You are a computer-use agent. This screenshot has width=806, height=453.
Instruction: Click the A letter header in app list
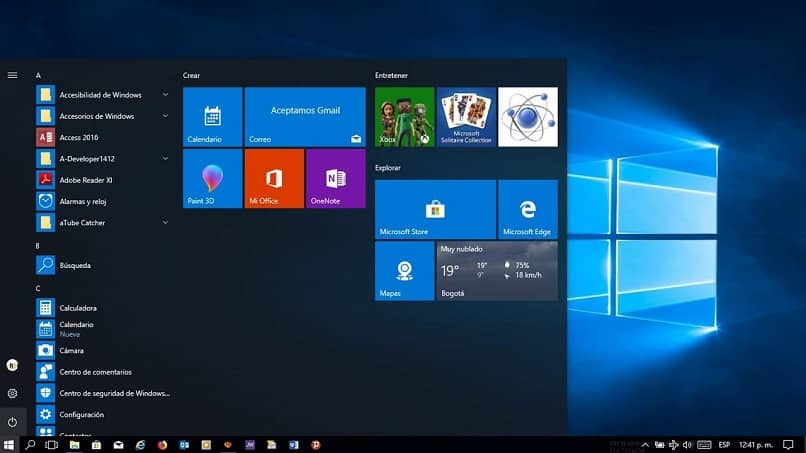point(38,75)
